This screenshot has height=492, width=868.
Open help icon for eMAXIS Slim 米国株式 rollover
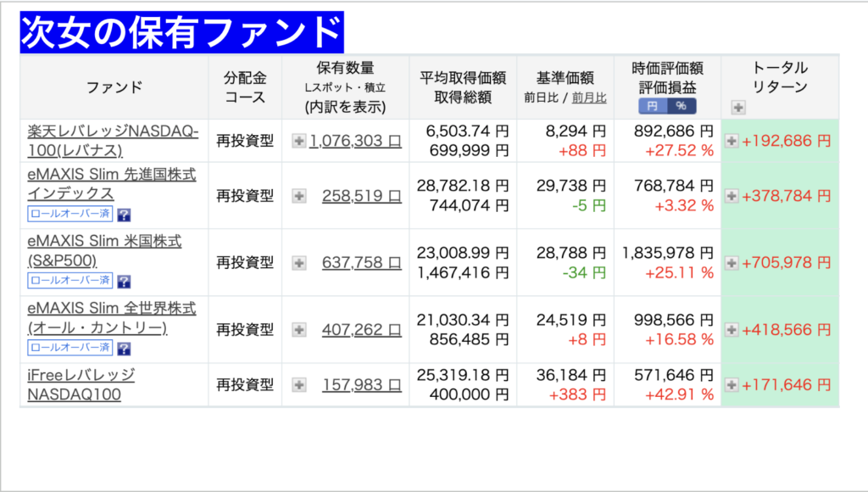[x=124, y=282]
